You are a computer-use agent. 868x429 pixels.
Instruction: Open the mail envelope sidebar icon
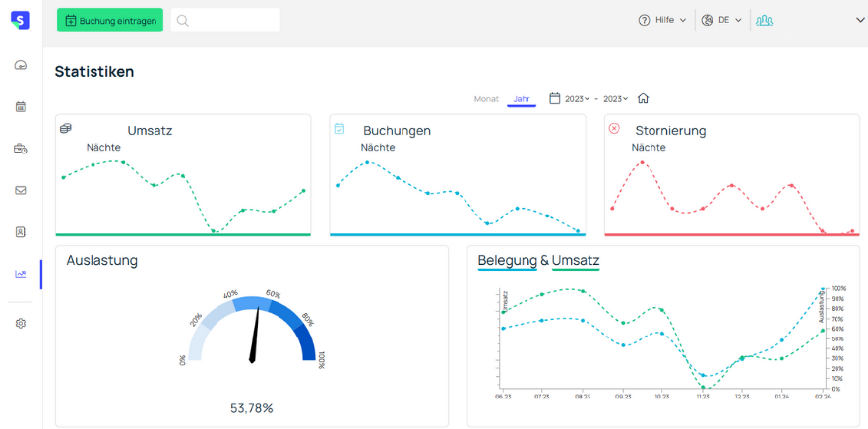point(21,191)
